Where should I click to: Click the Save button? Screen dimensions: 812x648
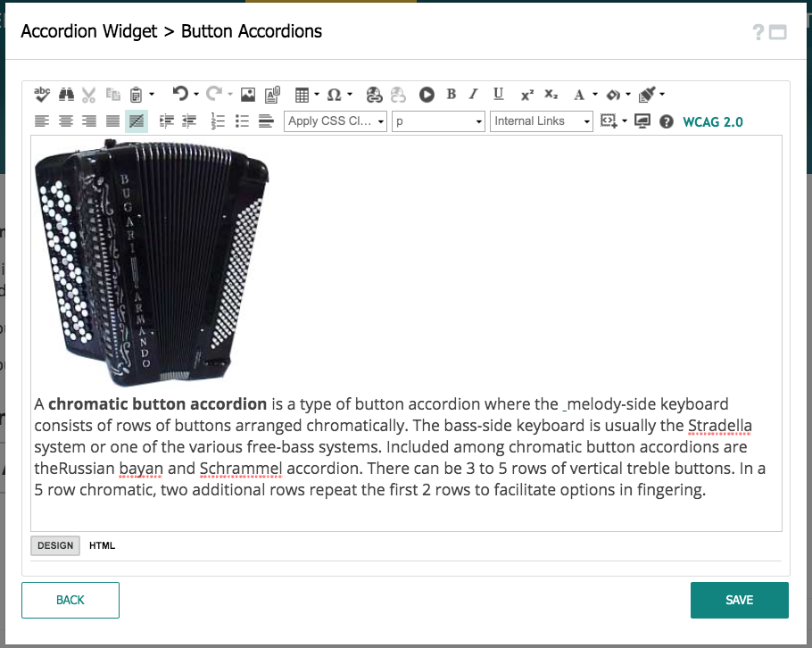[739, 600]
